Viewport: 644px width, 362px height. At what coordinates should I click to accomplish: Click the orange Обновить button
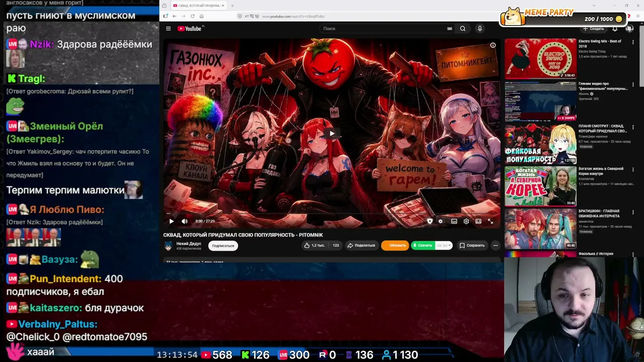(x=395, y=245)
